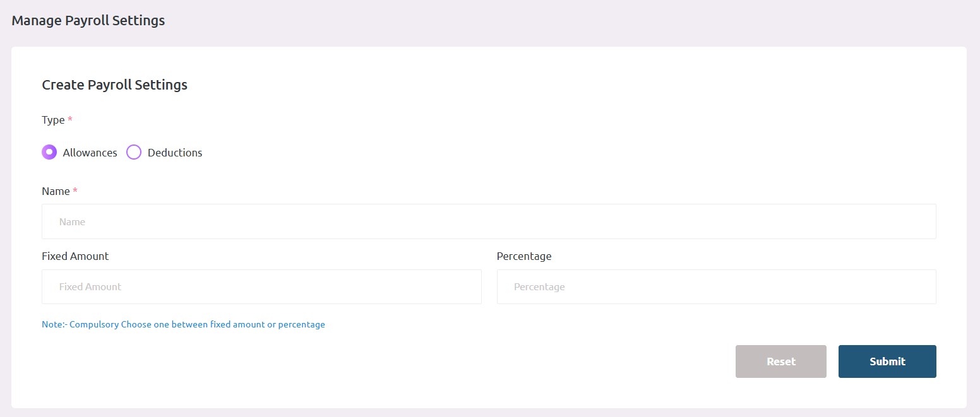Click the compulsory fixed amount or percentage note

[x=183, y=324]
